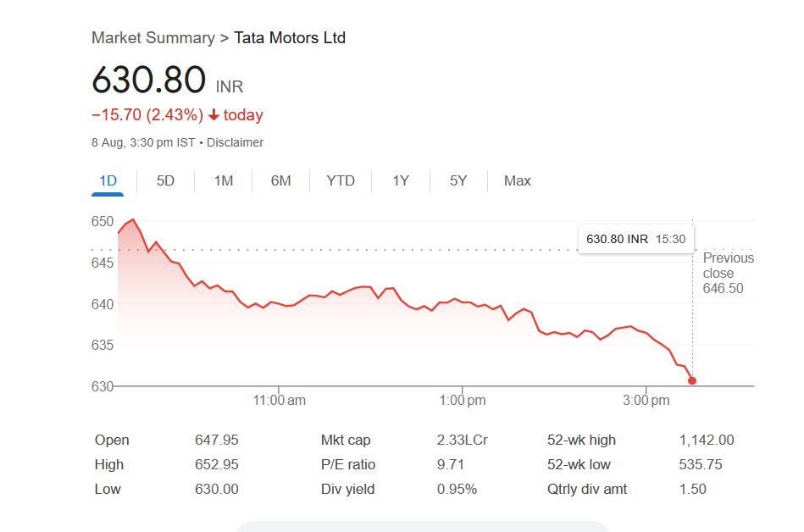Click the P/E ratio label
This screenshot has height=532, width=804.
pos(347,464)
